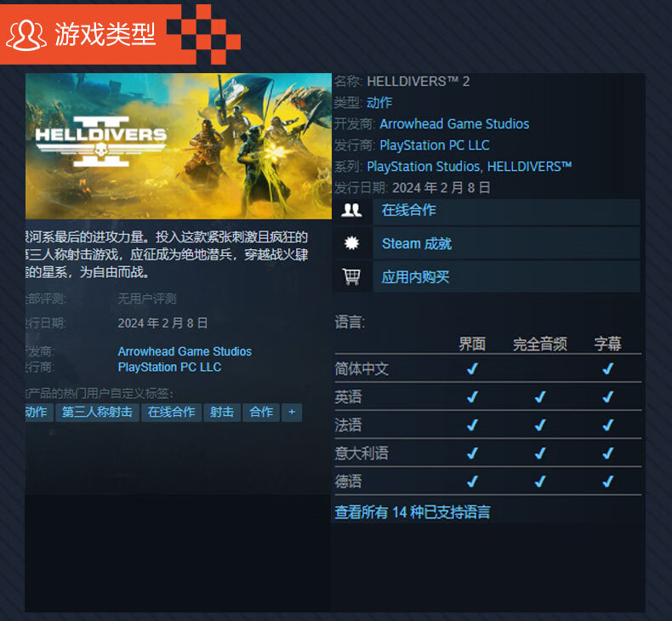Click the 英语 language row

click(488, 397)
